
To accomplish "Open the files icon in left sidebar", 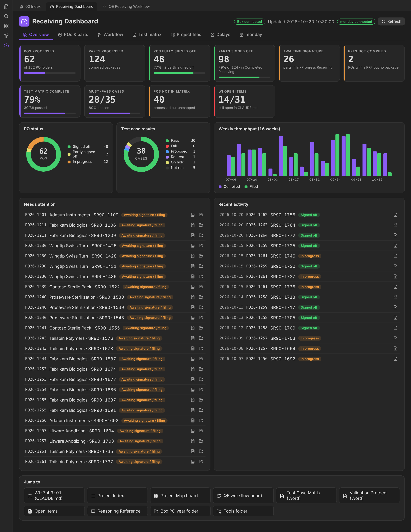I will pyautogui.click(x=6, y=7).
